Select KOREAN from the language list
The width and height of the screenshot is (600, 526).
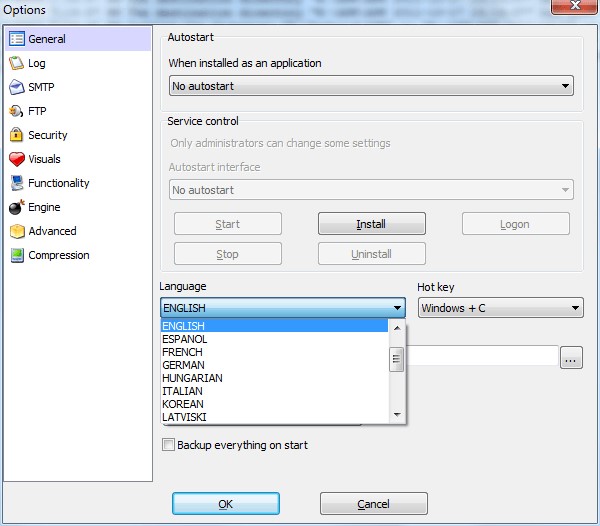(x=183, y=404)
